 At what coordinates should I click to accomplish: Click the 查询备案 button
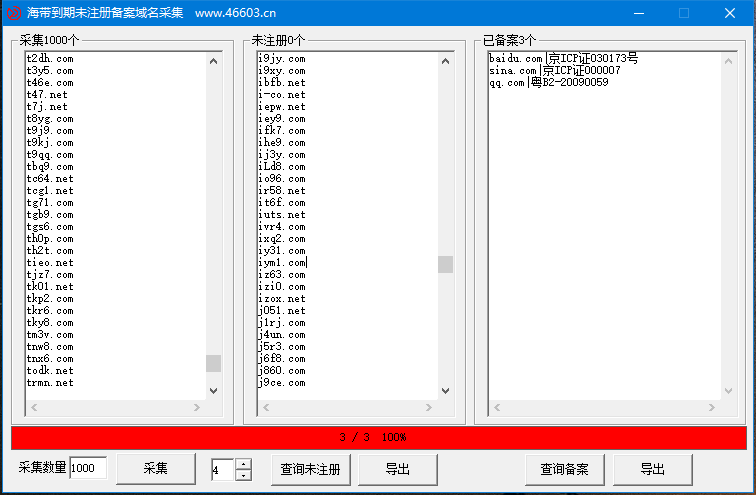tap(564, 469)
